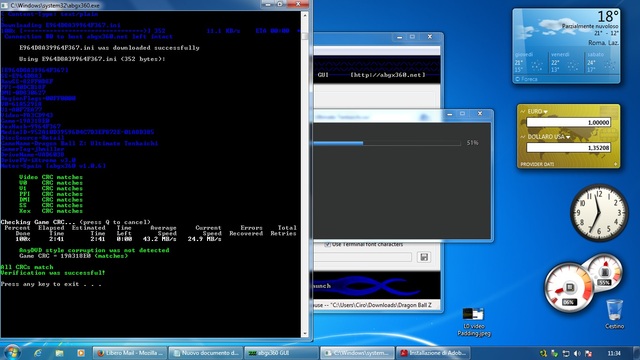Click the floppy disk save icon in abgx360 GUI
Viewport: 640px width, 360px height.
pyautogui.click(x=424, y=257)
